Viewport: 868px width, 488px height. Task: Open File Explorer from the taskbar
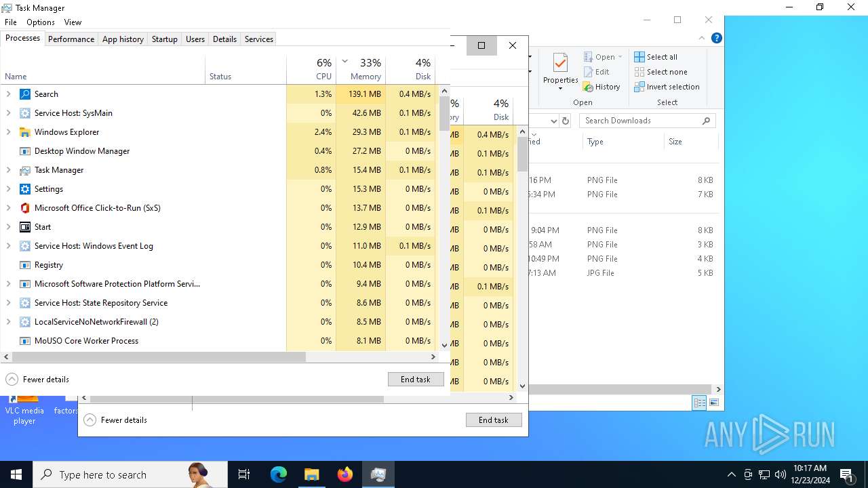(x=311, y=474)
